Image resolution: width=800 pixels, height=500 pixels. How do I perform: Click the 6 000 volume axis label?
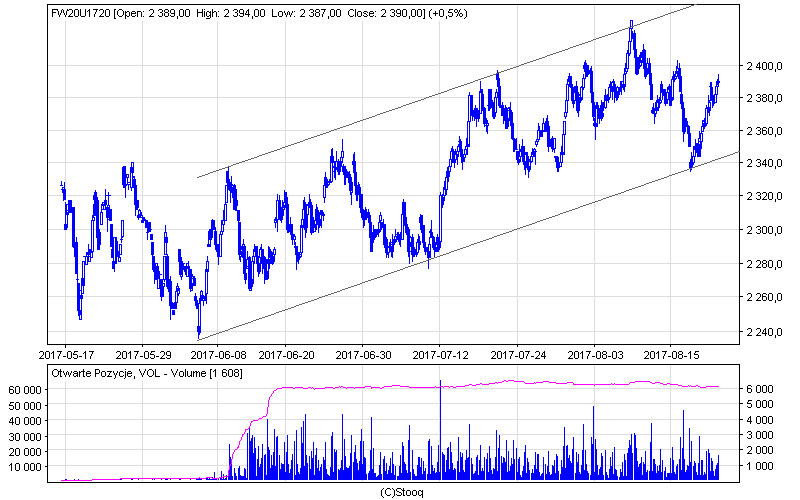760,389
